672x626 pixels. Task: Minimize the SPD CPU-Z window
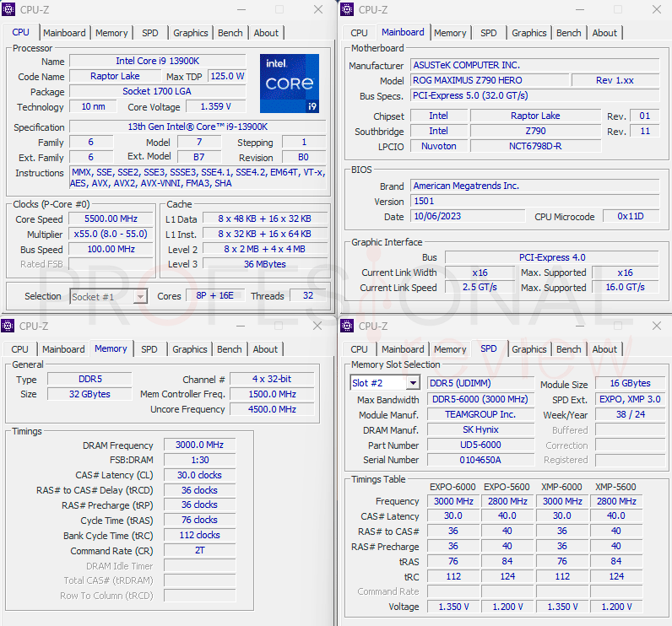point(579,326)
